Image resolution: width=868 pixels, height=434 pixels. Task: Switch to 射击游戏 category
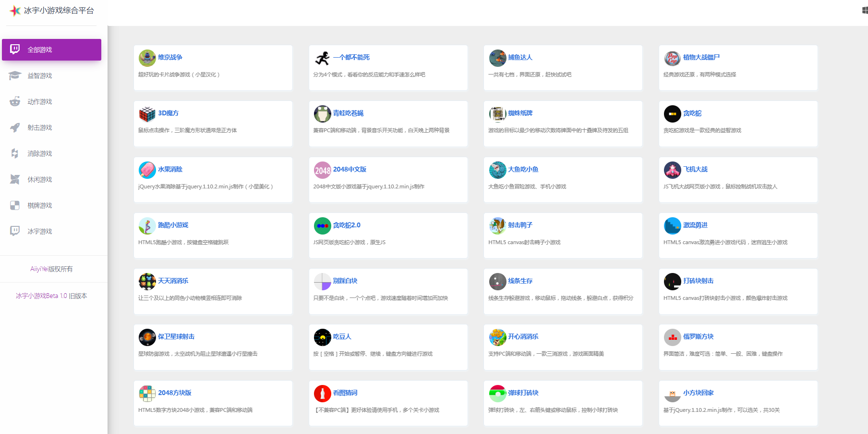pyautogui.click(x=40, y=128)
